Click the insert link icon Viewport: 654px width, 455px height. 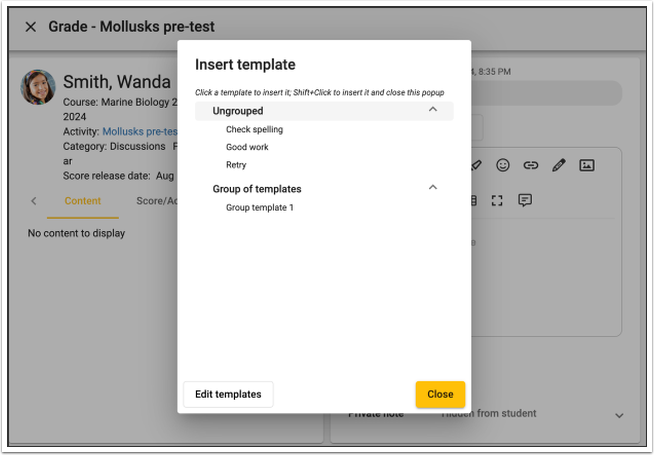click(531, 165)
